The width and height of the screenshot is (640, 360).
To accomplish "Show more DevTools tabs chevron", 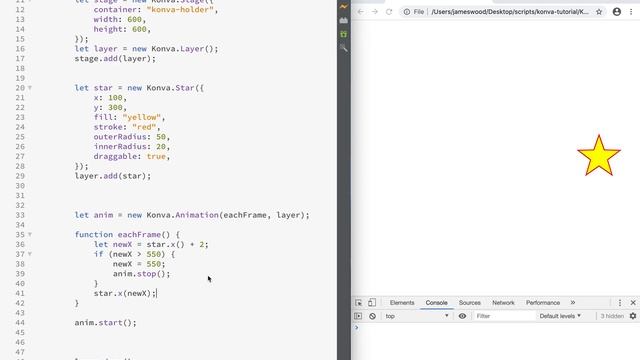I will (573, 303).
